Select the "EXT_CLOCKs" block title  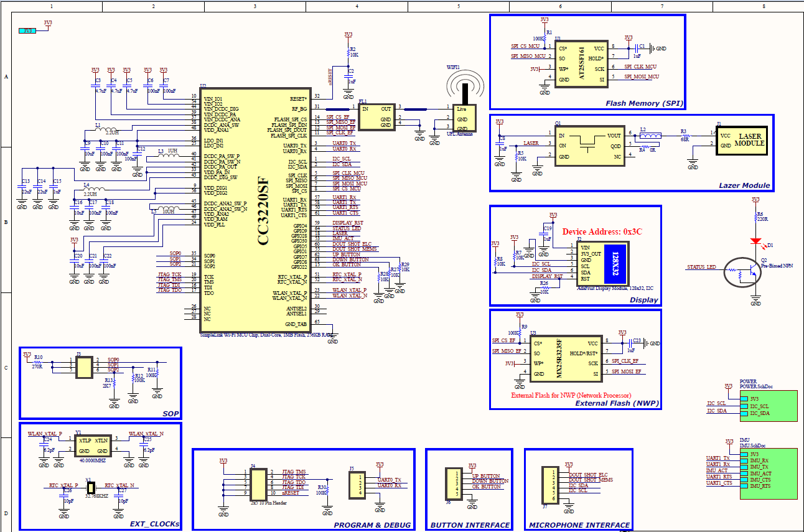[154, 524]
